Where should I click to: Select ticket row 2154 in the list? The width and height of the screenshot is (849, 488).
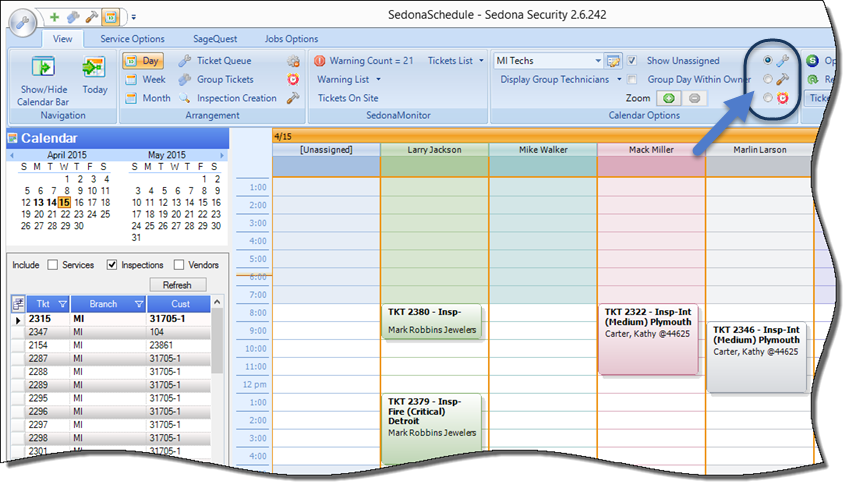(x=110, y=345)
